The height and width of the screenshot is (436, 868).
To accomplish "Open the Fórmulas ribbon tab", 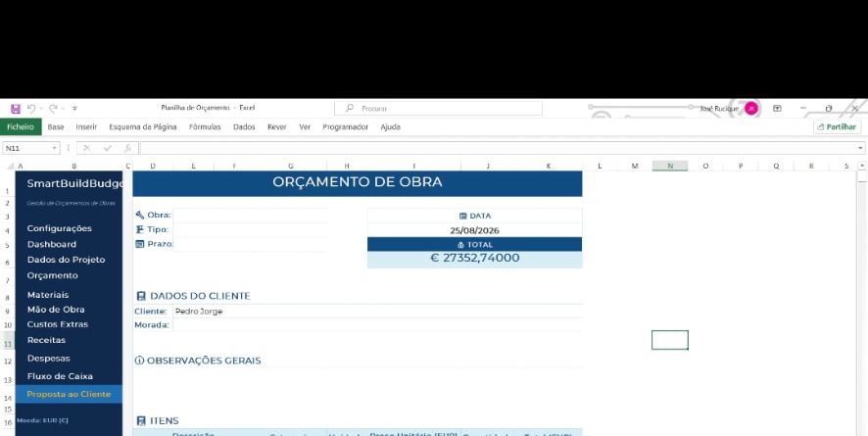I will pos(205,126).
